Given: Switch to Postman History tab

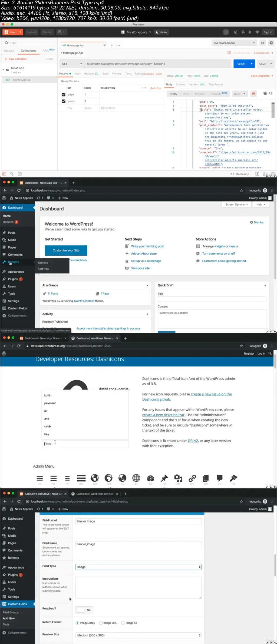Looking at the screenshot, I should tap(9, 51).
